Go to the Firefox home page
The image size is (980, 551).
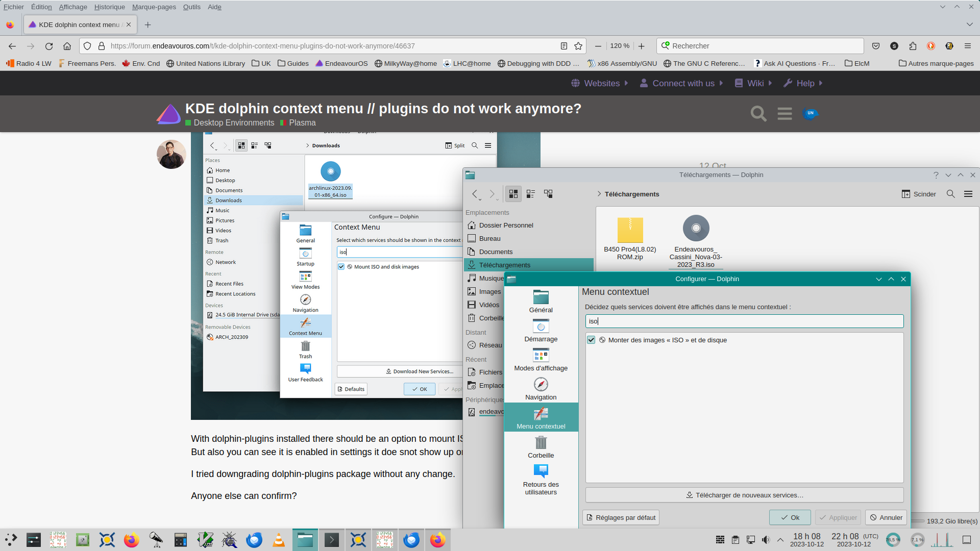67,46
